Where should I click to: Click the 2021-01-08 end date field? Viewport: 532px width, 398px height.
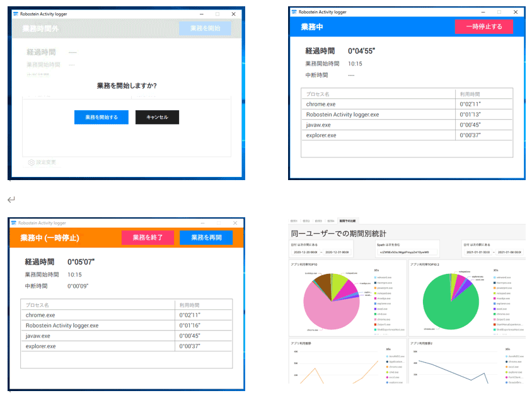click(509, 253)
